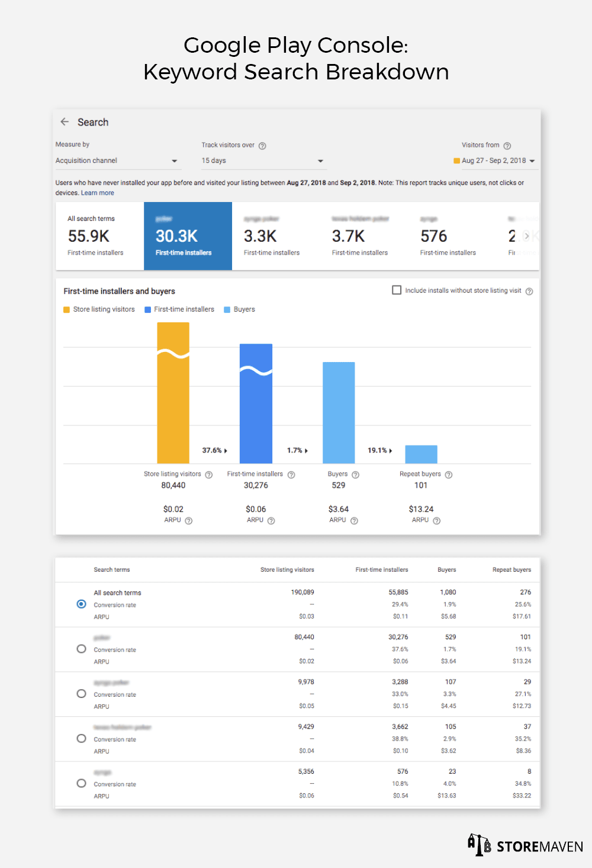Click the $33.22 ARPU value
The height and width of the screenshot is (868, 592).
(522, 796)
